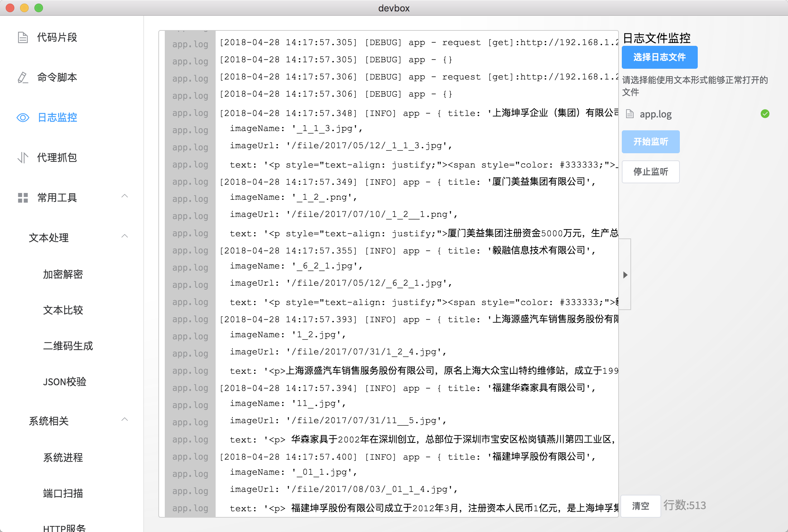Collapse the 常用工具 menu chevron

click(125, 196)
